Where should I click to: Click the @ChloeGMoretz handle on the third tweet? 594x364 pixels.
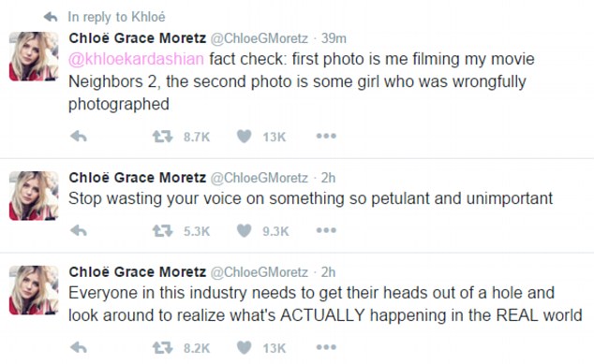(x=260, y=272)
